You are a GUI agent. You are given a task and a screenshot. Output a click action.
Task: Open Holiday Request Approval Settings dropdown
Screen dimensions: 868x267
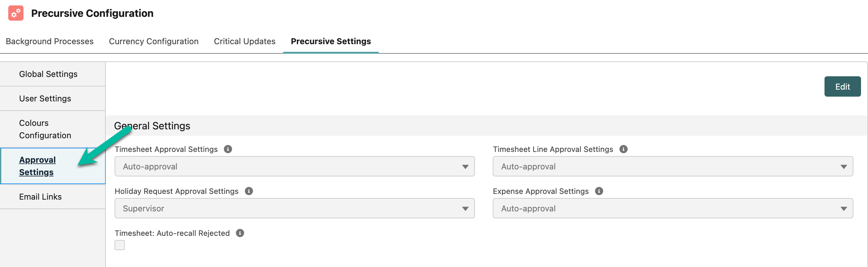pos(294,208)
